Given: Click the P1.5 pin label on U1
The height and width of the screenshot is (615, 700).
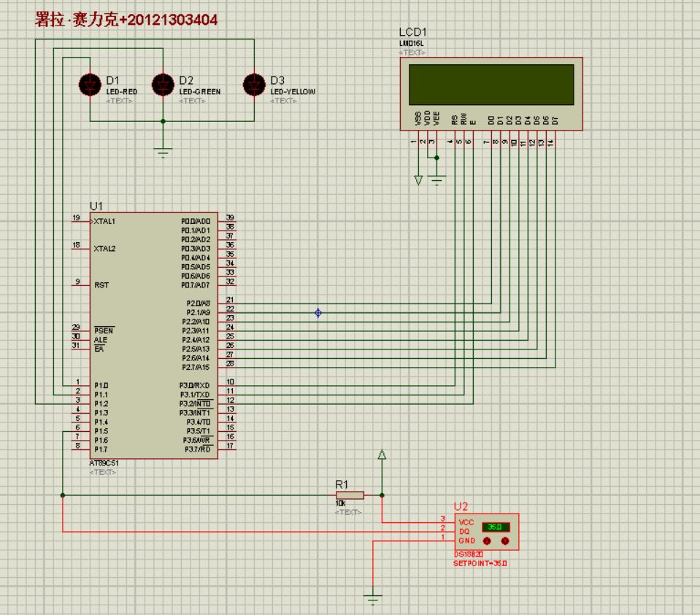Looking at the screenshot, I should (101, 431).
